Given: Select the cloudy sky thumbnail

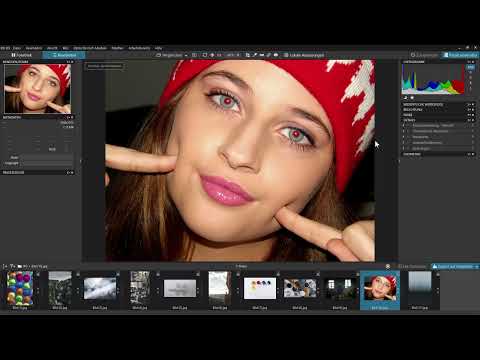Looking at the screenshot, I should pyautogui.click(x=100, y=288).
